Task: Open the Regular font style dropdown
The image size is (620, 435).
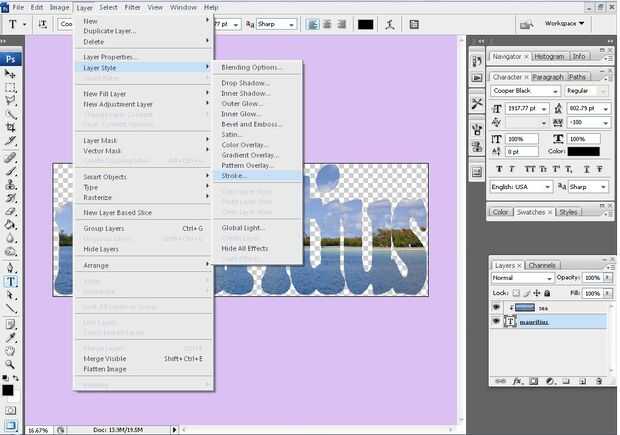Action: pyautogui.click(x=603, y=91)
